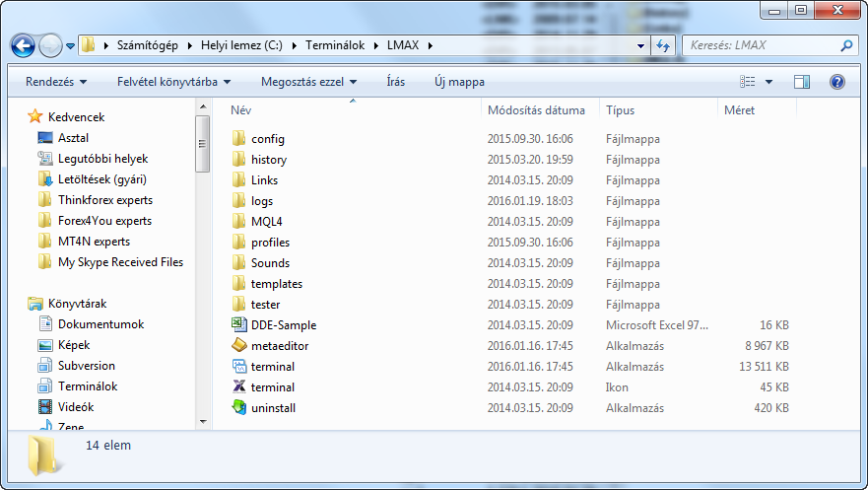Select Könyvtárak in navigation pane

click(x=78, y=304)
